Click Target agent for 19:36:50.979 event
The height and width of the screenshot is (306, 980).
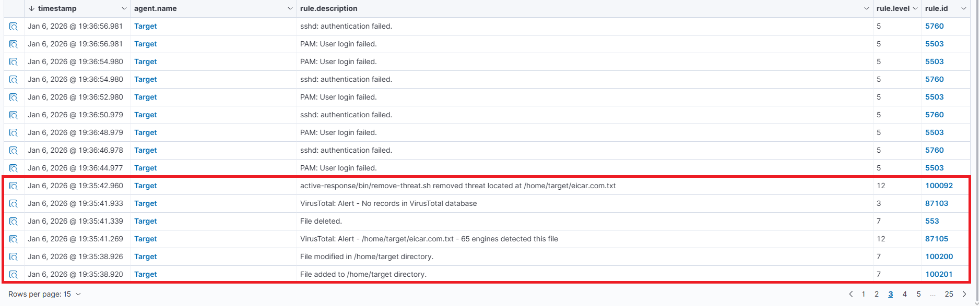(145, 115)
